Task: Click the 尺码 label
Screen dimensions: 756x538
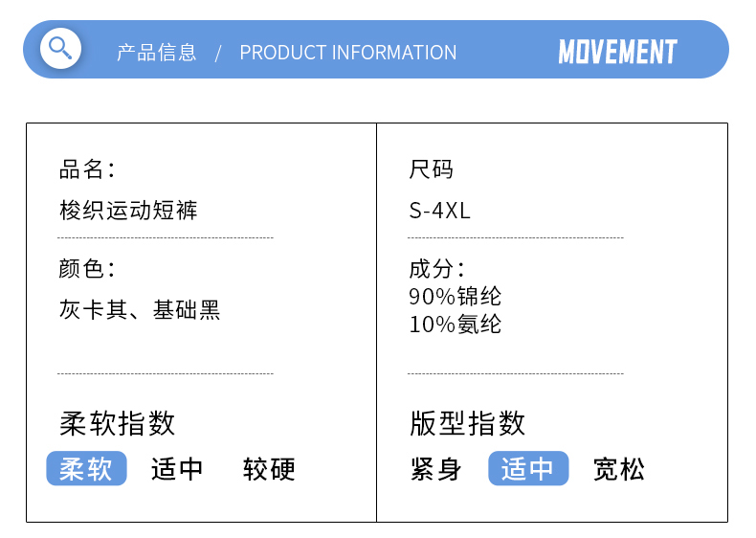Action: point(431,170)
